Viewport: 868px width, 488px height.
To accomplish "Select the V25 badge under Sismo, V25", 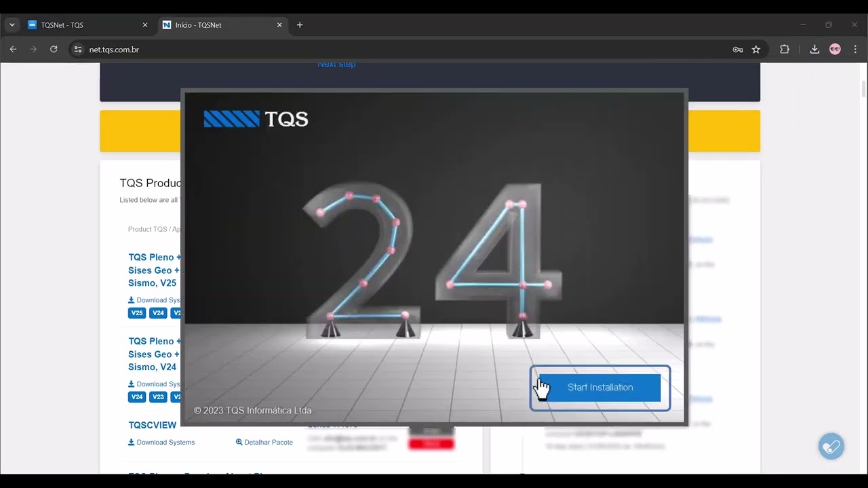I will [x=137, y=313].
